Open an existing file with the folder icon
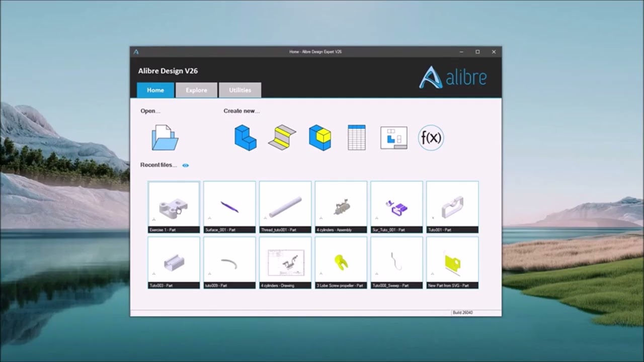The height and width of the screenshot is (362, 644). pos(165,137)
